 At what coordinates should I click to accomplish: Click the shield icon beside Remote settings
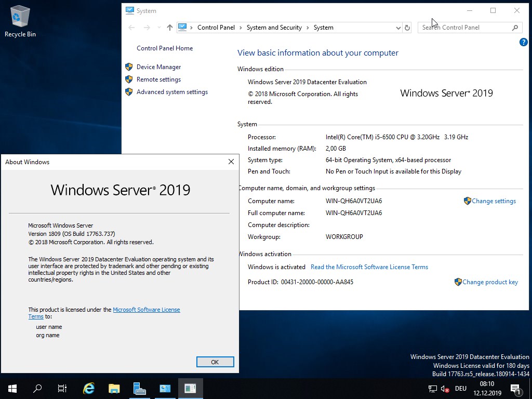(129, 79)
